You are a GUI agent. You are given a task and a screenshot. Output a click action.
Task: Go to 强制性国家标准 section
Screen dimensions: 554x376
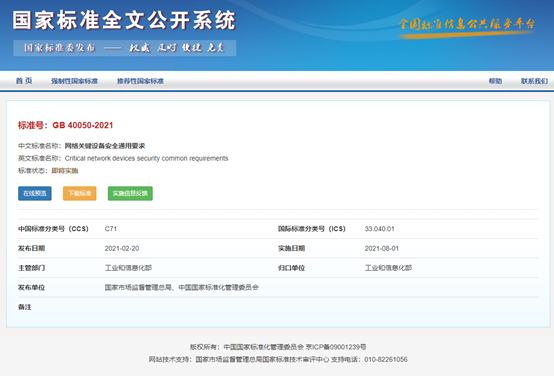74,81
